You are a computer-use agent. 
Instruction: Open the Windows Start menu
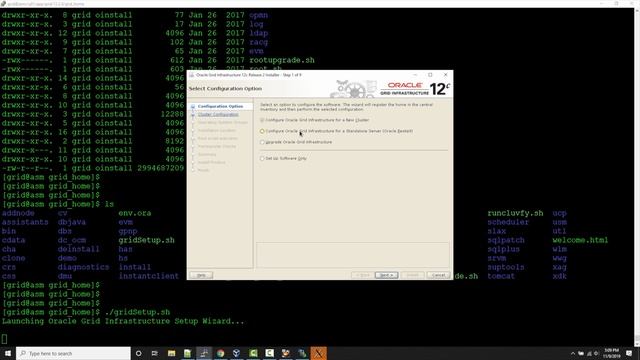(x=8, y=353)
